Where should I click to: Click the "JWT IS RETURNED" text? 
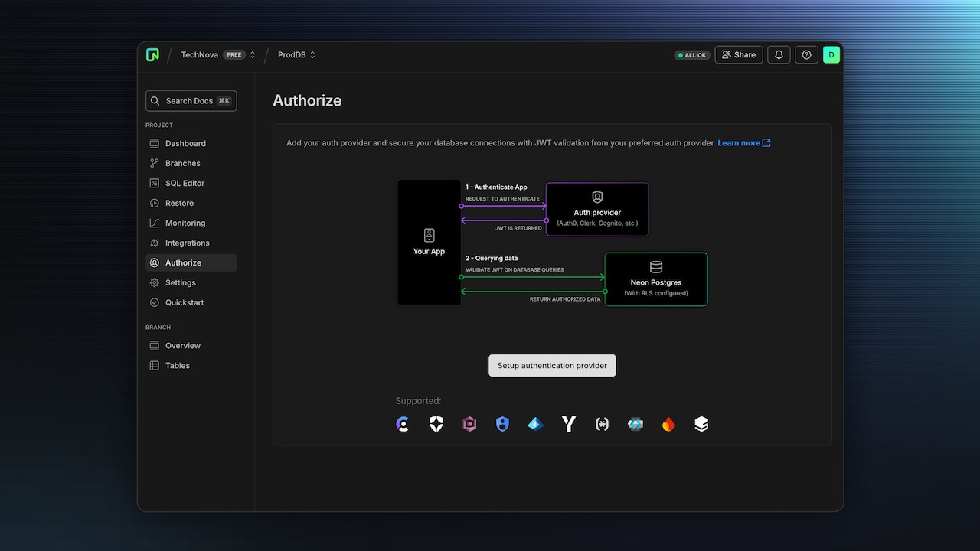pyautogui.click(x=518, y=228)
